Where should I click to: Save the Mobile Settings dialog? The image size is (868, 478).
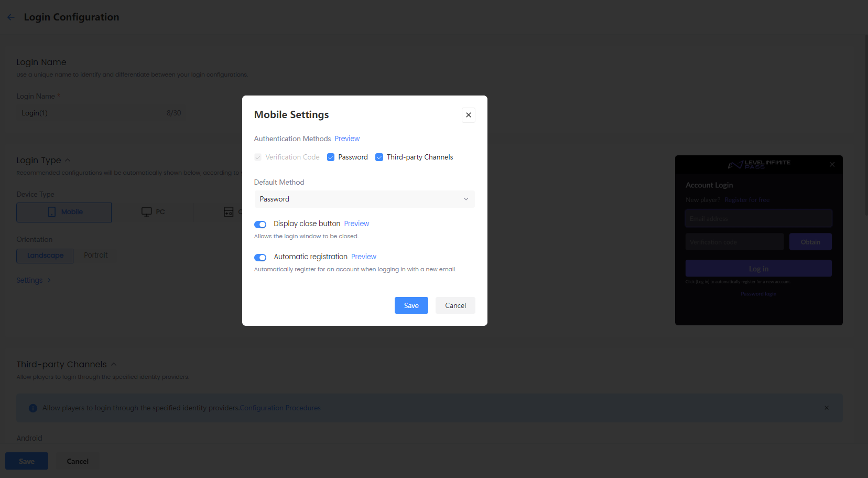(411, 305)
